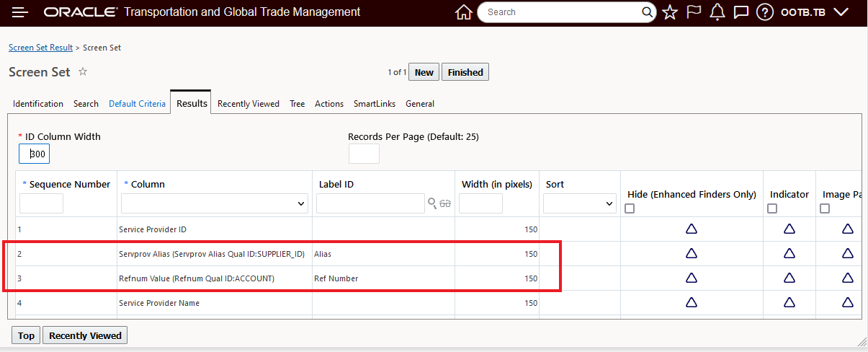Click Indicator triangle for Service Provider Name row
Image resolution: width=868 pixels, height=352 pixels.
coord(789,303)
